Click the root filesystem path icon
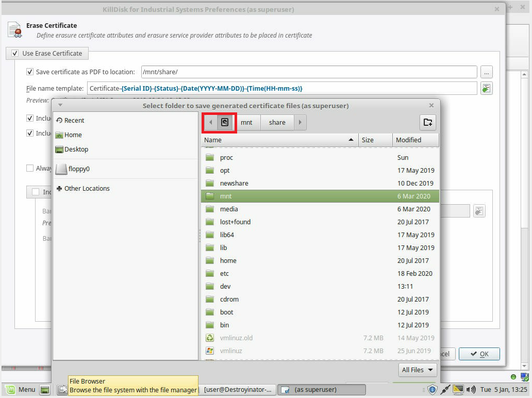This screenshot has height=398, width=532. click(x=225, y=122)
